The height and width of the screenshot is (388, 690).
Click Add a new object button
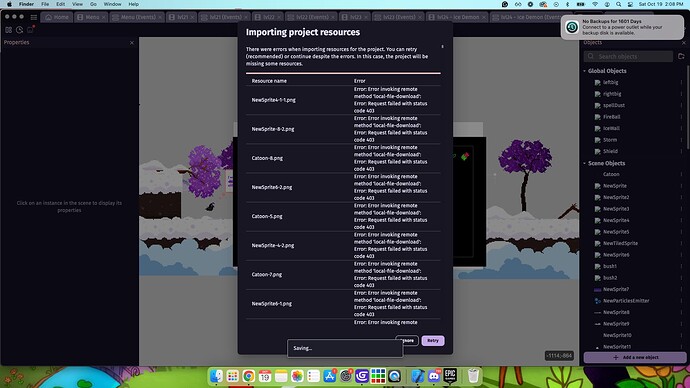[635, 357]
